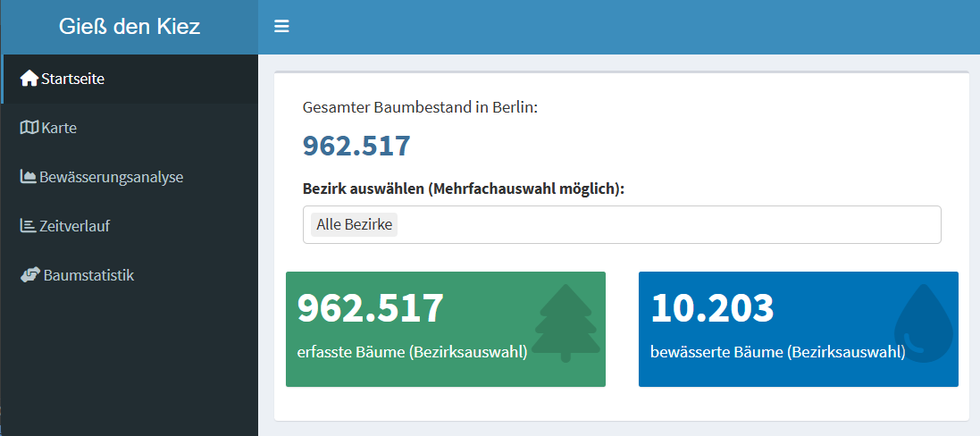Open the Baumstatistik menu item
The height and width of the screenshot is (436, 980).
pos(130,275)
